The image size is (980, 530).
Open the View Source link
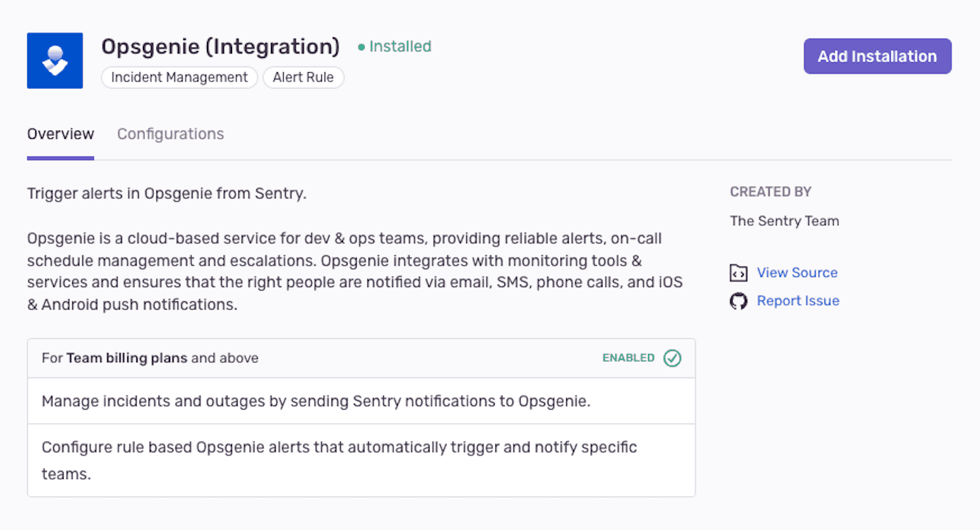[x=797, y=273]
